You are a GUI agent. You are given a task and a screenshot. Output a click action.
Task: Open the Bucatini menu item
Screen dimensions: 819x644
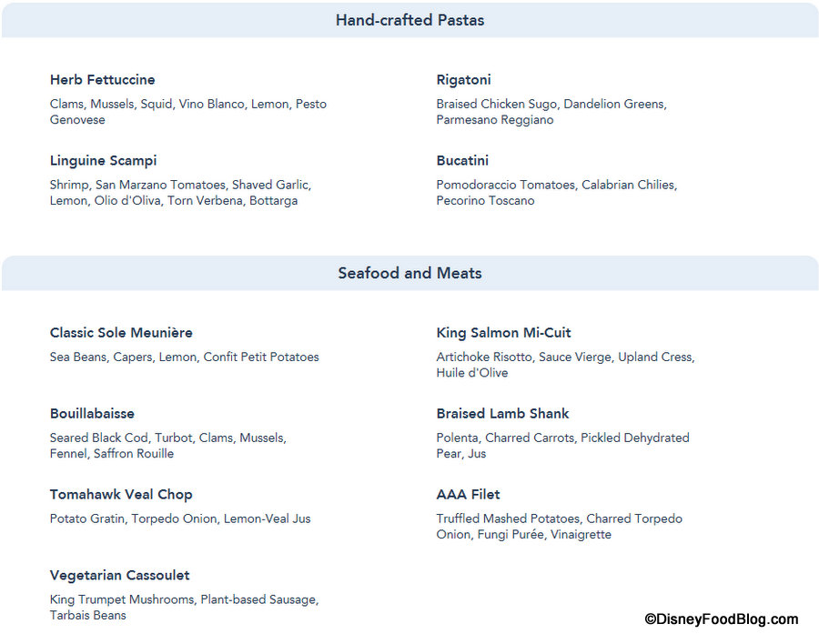(462, 161)
